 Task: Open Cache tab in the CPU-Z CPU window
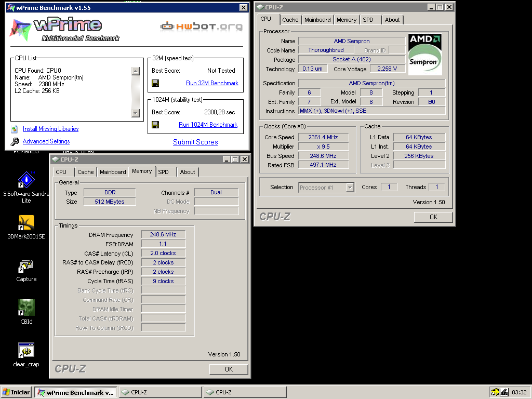290,20
